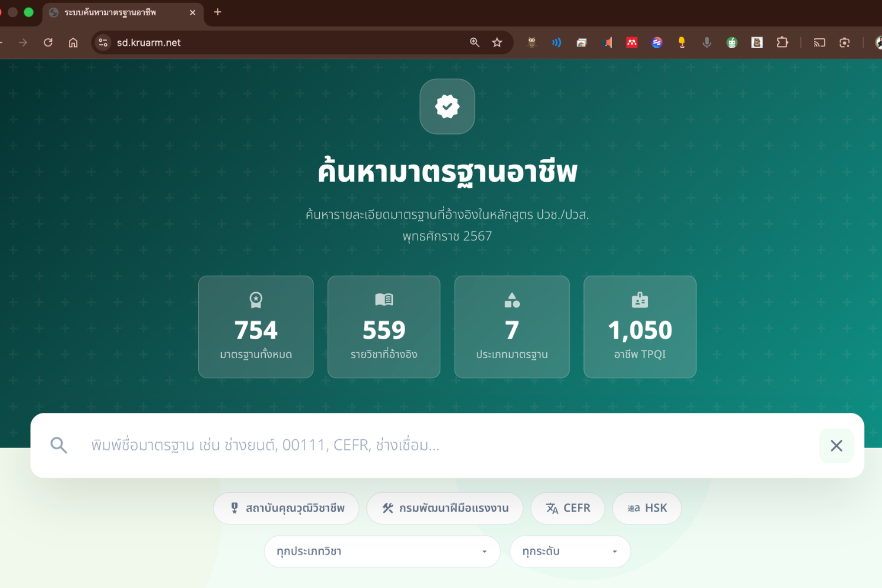Enable the HSK filter chip
Screen dimensions: 882x588
tap(647, 508)
